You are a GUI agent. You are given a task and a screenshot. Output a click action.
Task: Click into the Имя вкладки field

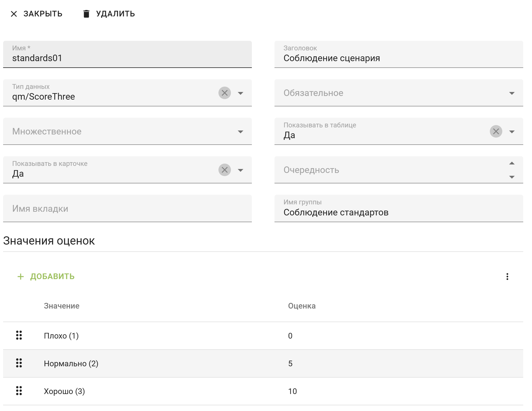pyautogui.click(x=127, y=209)
